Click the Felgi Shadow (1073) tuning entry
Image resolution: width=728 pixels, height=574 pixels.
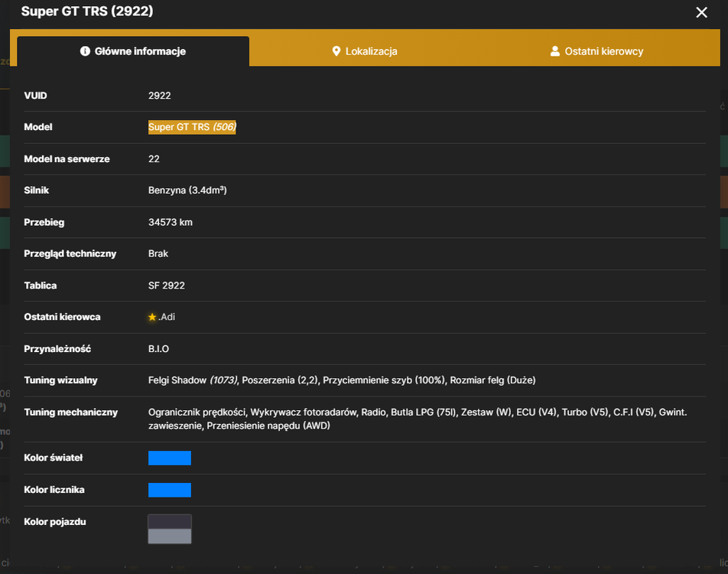point(193,380)
